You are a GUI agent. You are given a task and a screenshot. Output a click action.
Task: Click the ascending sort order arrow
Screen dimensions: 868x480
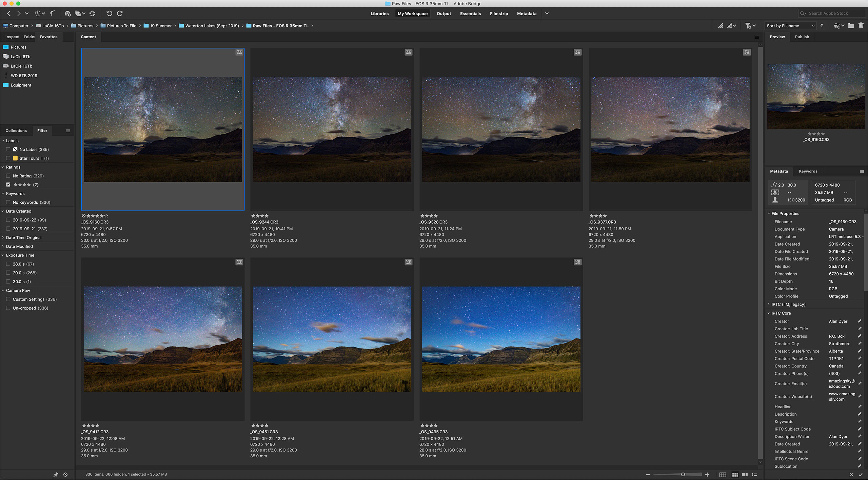pos(822,26)
